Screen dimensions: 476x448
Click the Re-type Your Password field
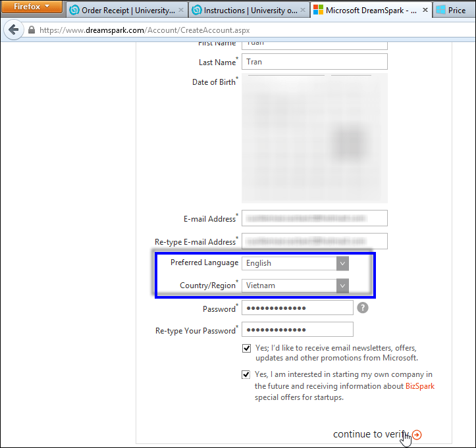pos(298,330)
